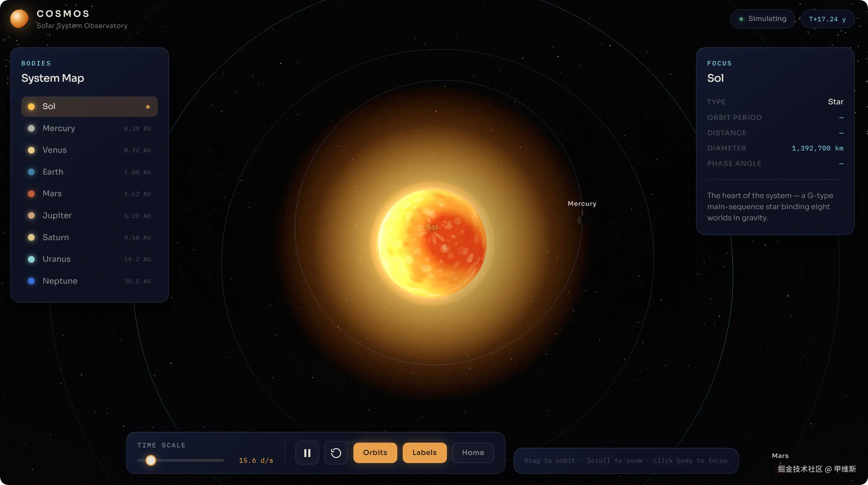Click Mercury's 0.39 AU distance value
This screenshot has width=868, height=485.
pyautogui.click(x=137, y=129)
